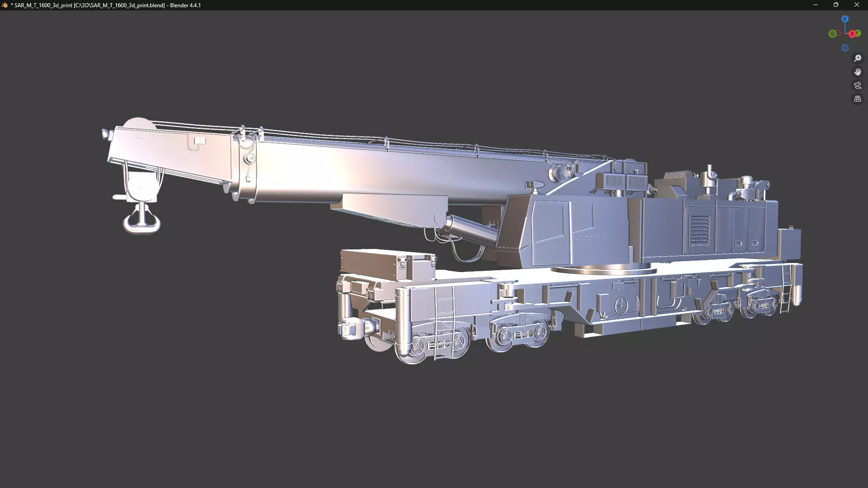This screenshot has width=868, height=488.
Task: Click the blue Z axis gizmo ball
Action: (x=845, y=19)
